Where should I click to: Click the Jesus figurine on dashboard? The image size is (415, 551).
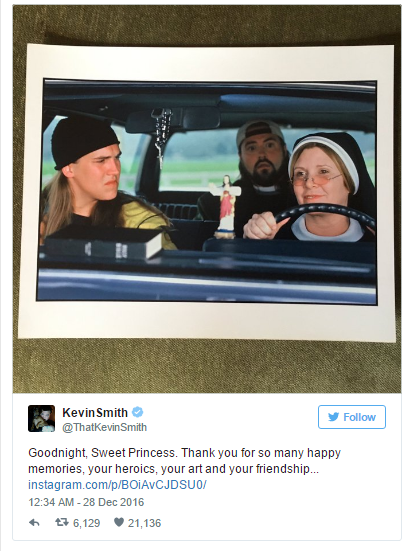click(226, 207)
